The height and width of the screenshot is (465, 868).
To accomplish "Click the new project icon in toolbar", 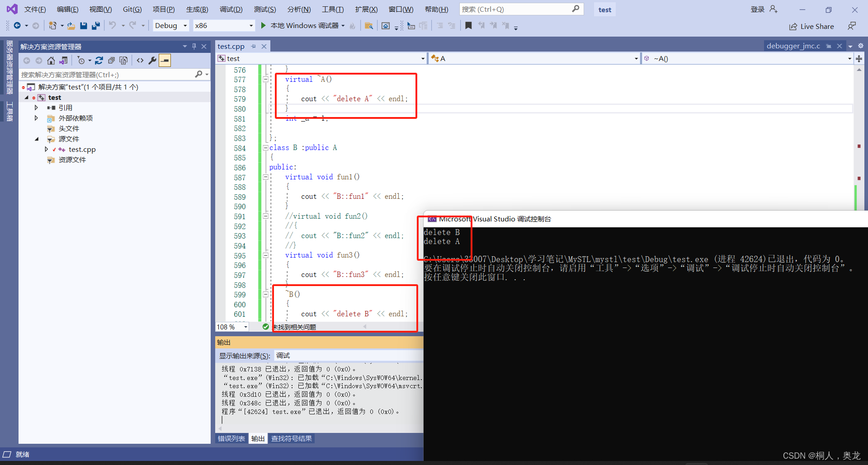I will (x=53, y=26).
